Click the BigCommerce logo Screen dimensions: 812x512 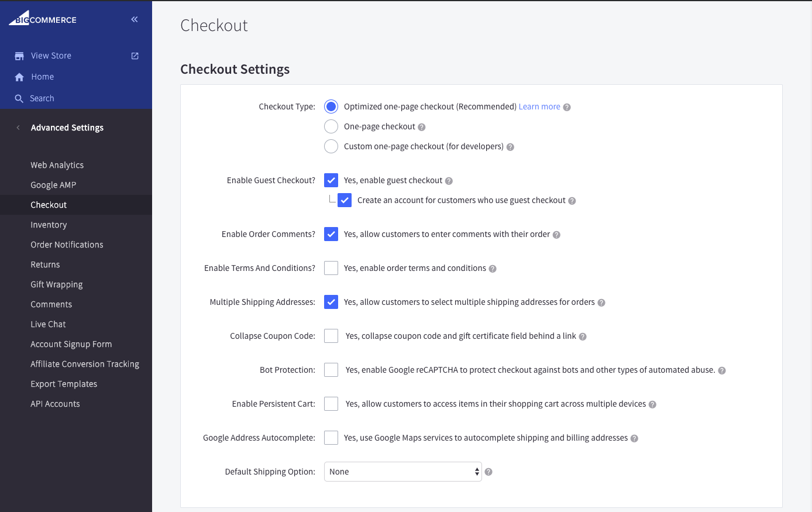click(x=43, y=18)
